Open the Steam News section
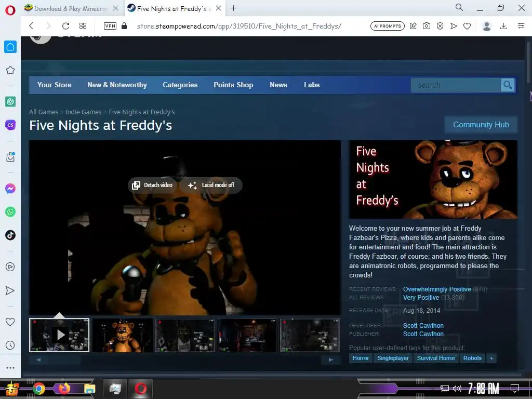Image resolution: width=532 pixels, height=399 pixels. pos(278,85)
